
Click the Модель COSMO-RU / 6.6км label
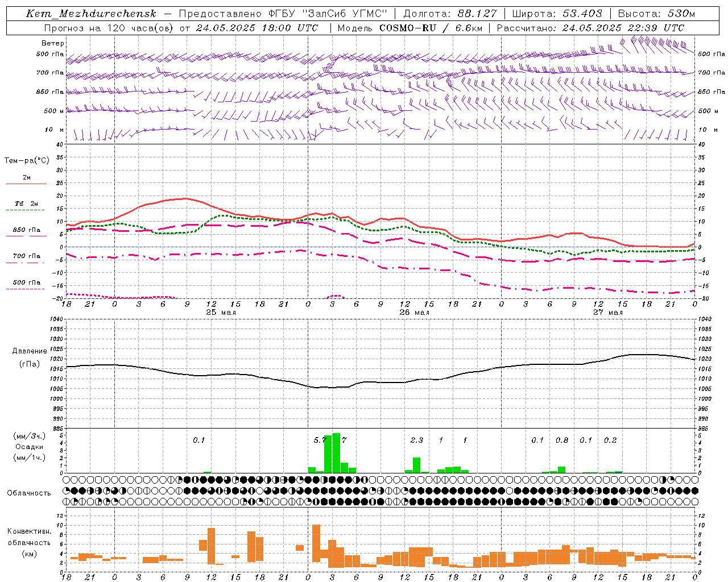pyautogui.click(x=409, y=28)
